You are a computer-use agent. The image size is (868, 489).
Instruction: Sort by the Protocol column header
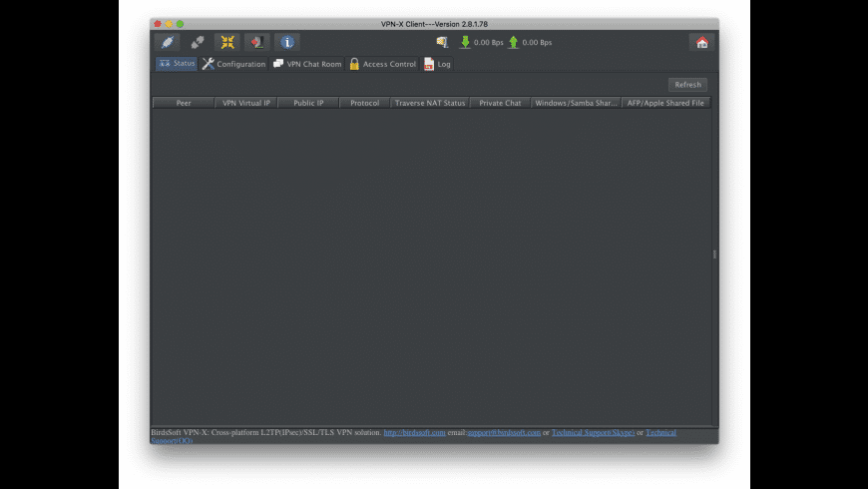[x=365, y=103]
